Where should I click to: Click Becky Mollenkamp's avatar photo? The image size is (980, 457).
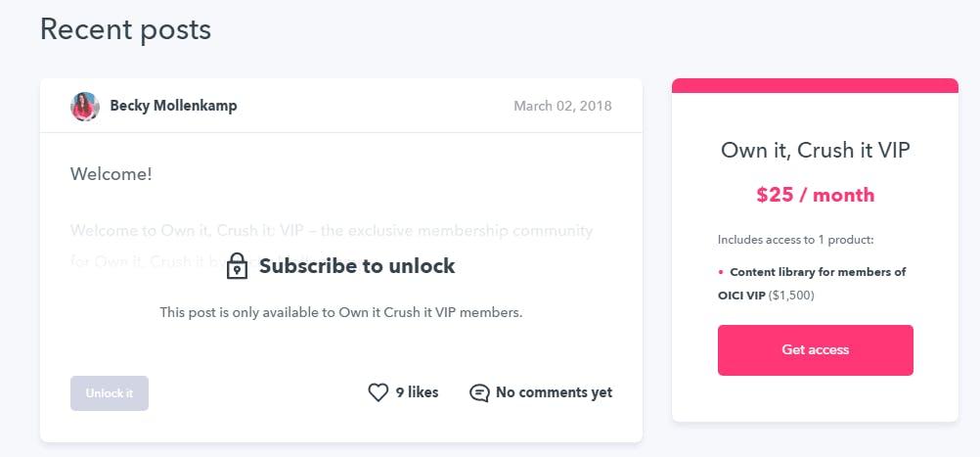point(85,107)
